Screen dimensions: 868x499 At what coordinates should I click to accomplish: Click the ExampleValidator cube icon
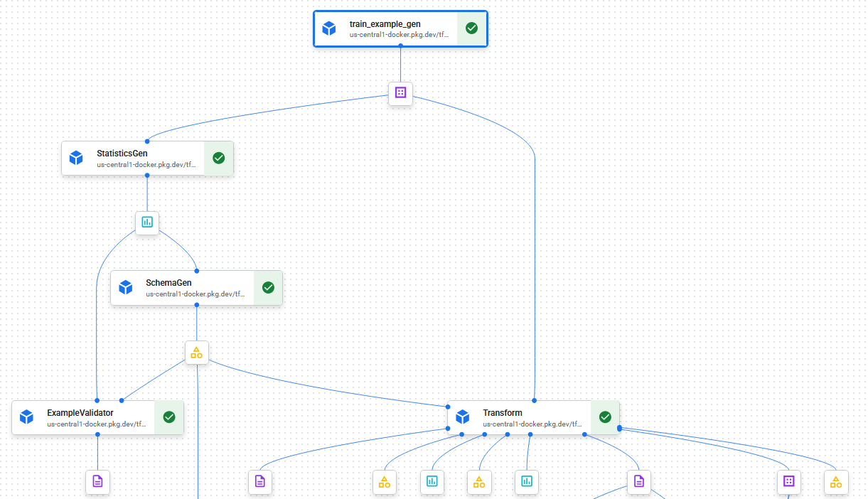pos(27,417)
